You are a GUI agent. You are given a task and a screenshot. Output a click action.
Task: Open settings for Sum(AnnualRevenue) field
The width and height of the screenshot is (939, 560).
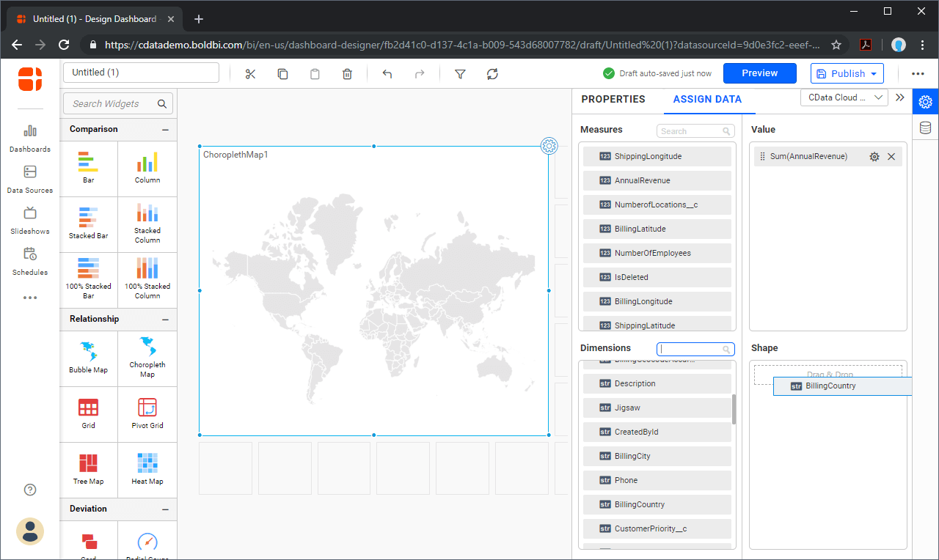874,156
